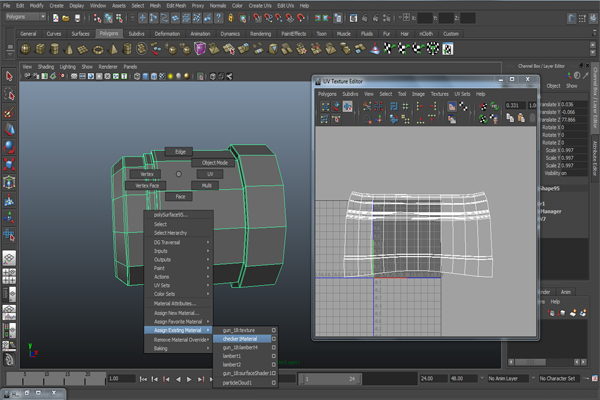Click the 0.331 field in UV Texture Editor
This screenshot has height=400, width=600.
tap(515, 105)
